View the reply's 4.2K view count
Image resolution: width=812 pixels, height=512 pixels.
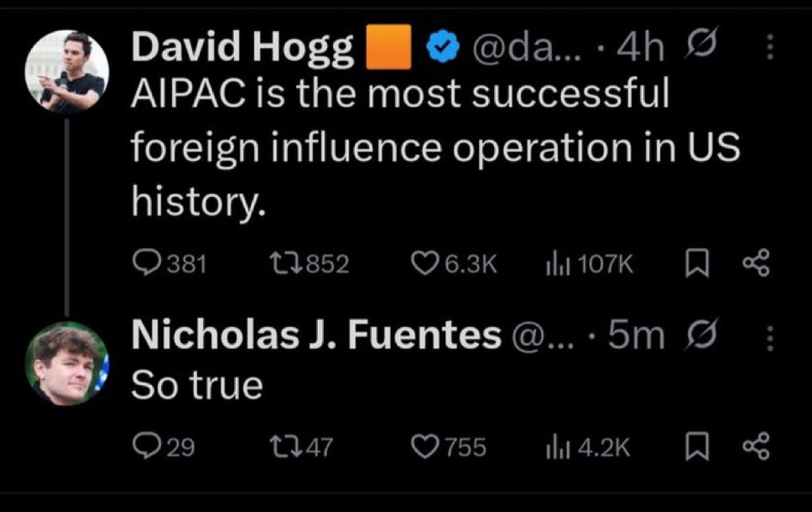[x=549, y=448]
